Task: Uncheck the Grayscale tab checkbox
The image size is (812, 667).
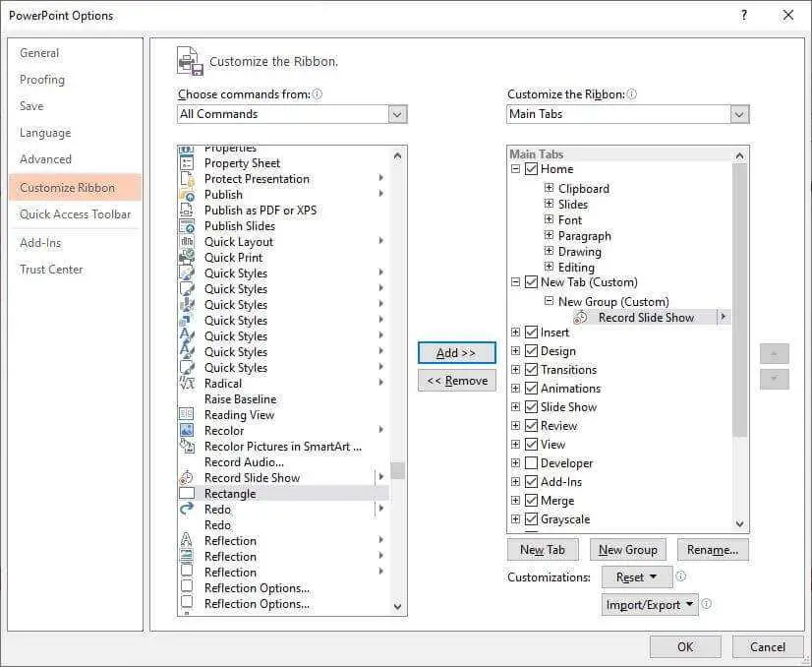Action: coord(531,518)
